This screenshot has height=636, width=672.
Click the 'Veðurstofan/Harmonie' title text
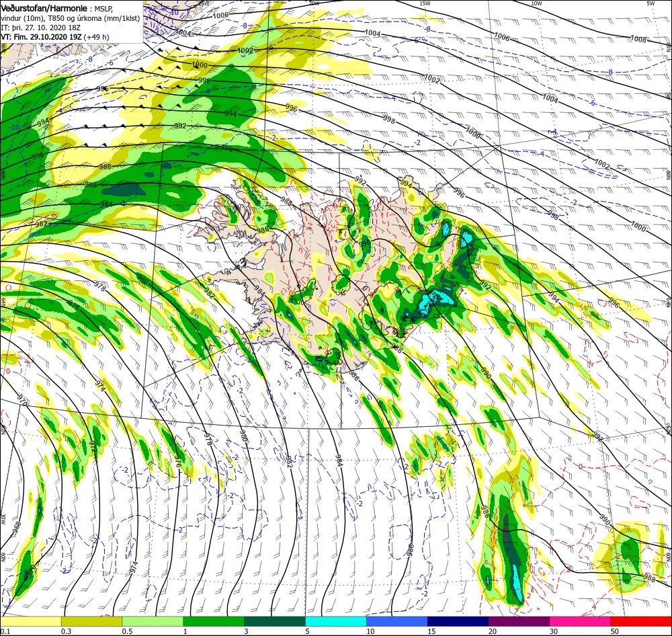pos(44,8)
